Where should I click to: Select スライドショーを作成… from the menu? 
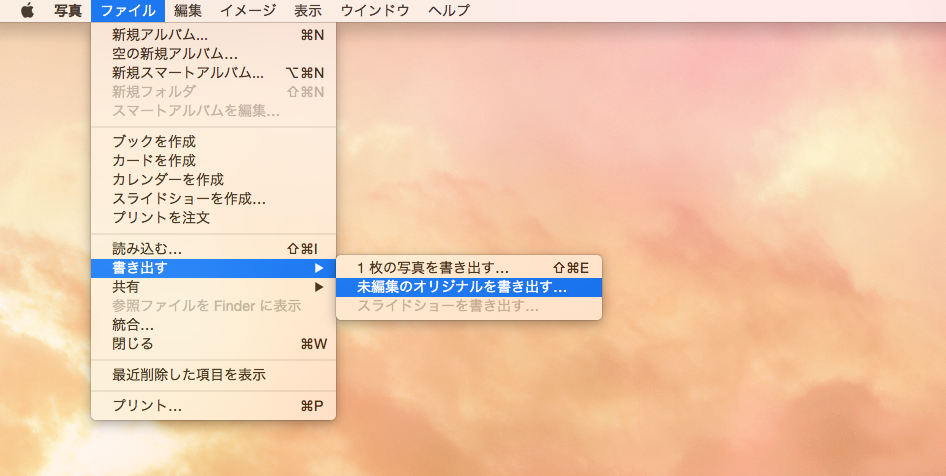213,198
